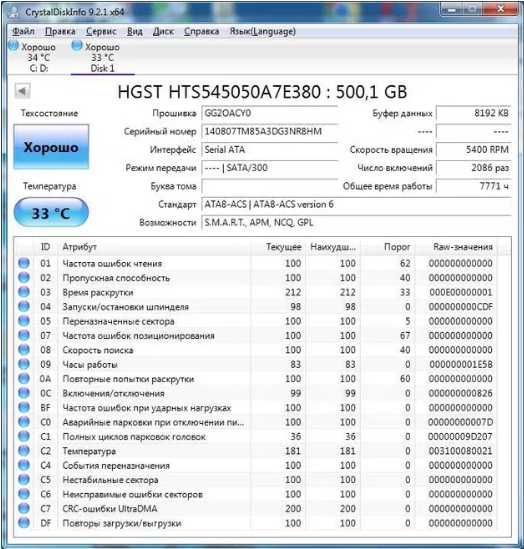
Task: Select Частота ошибок при ударных нагрузках text
Action: tap(147, 408)
